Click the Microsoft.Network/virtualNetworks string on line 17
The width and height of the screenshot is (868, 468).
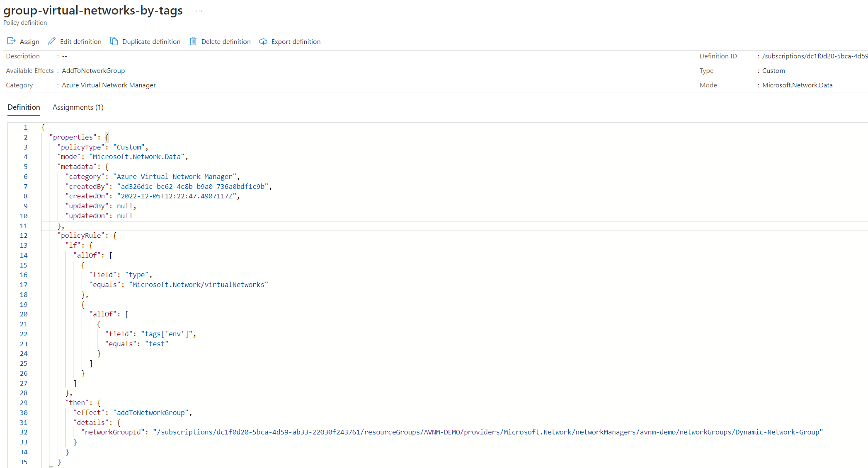coord(199,285)
